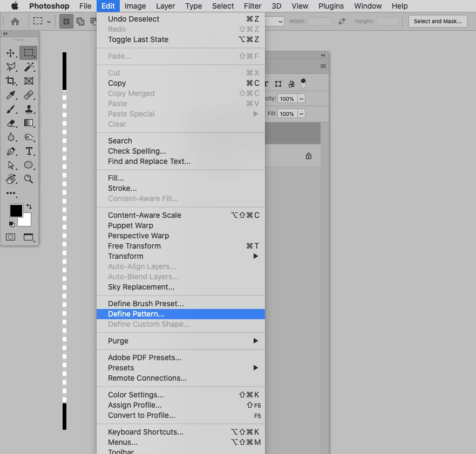The height and width of the screenshot is (454, 476).
Task: Open the marquee tool preset picker dropdown
Action: coord(49,22)
